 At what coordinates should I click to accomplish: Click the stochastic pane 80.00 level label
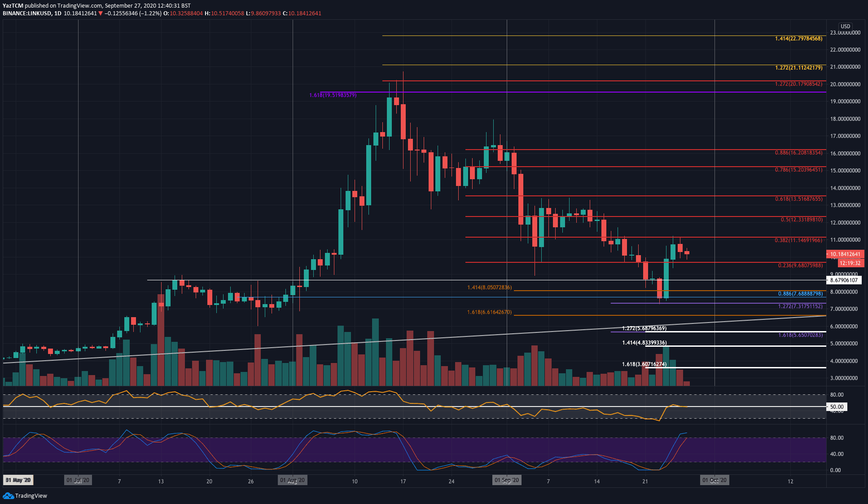pyautogui.click(x=837, y=438)
